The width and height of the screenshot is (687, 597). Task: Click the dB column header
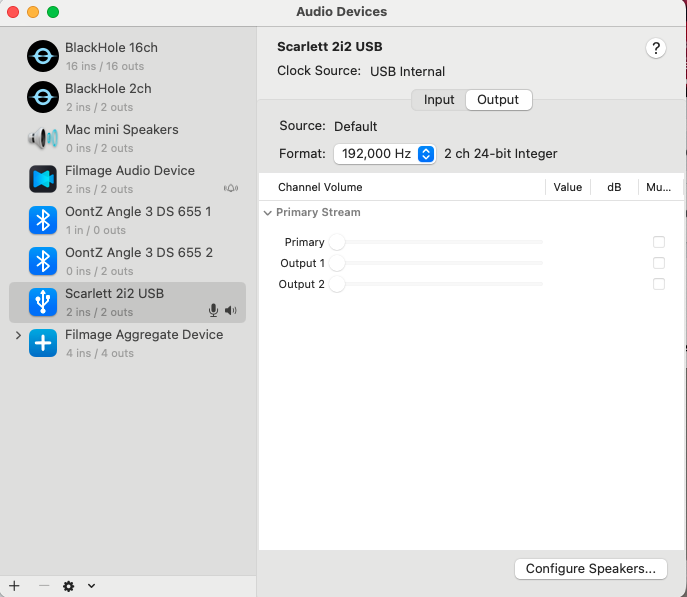pos(614,187)
